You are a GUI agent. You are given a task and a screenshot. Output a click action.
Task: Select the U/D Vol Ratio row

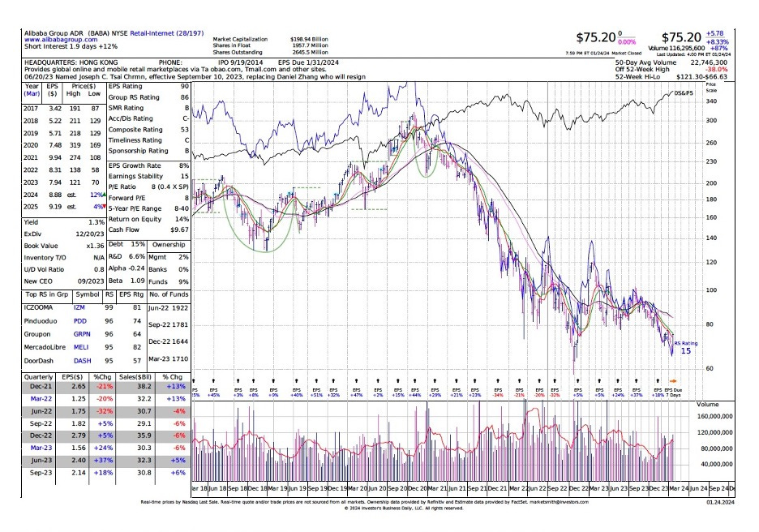(x=64, y=269)
